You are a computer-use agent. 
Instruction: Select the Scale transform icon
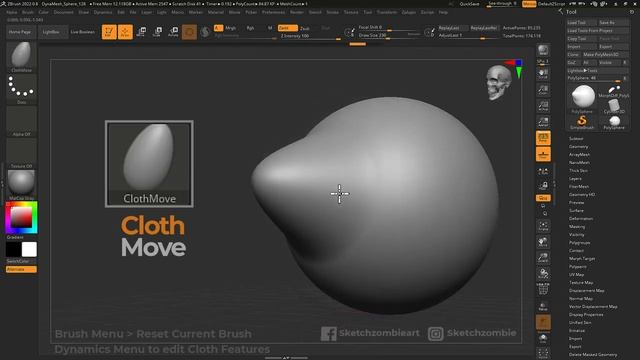point(157,32)
